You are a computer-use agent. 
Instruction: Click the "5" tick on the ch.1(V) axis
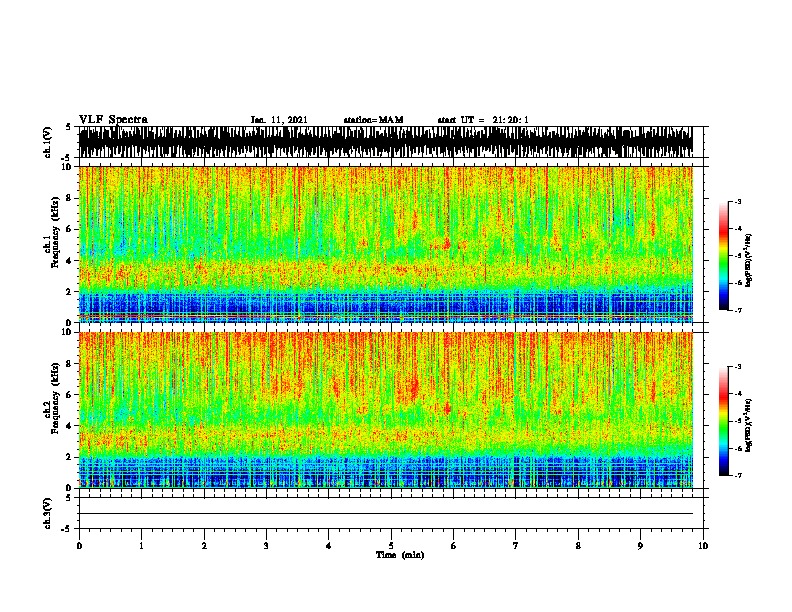point(68,127)
